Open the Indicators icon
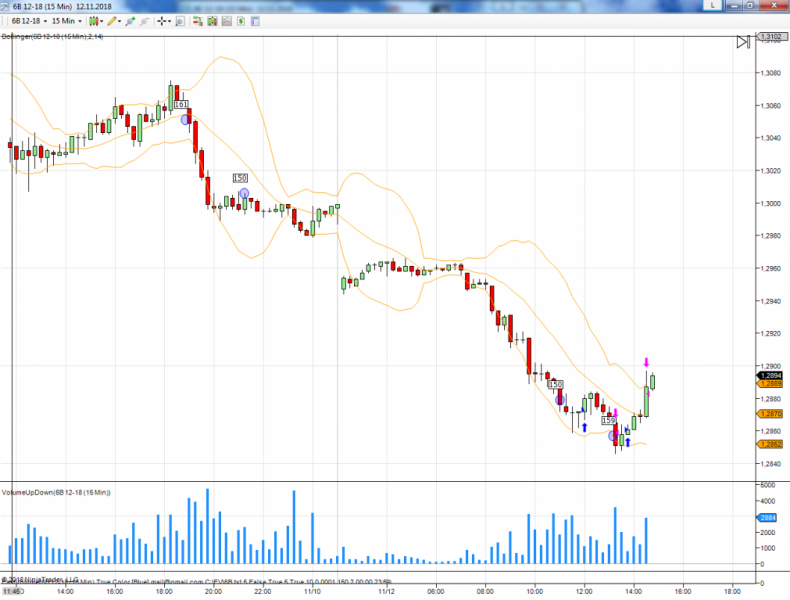Screen dimensions: 790x600 click(x=227, y=21)
